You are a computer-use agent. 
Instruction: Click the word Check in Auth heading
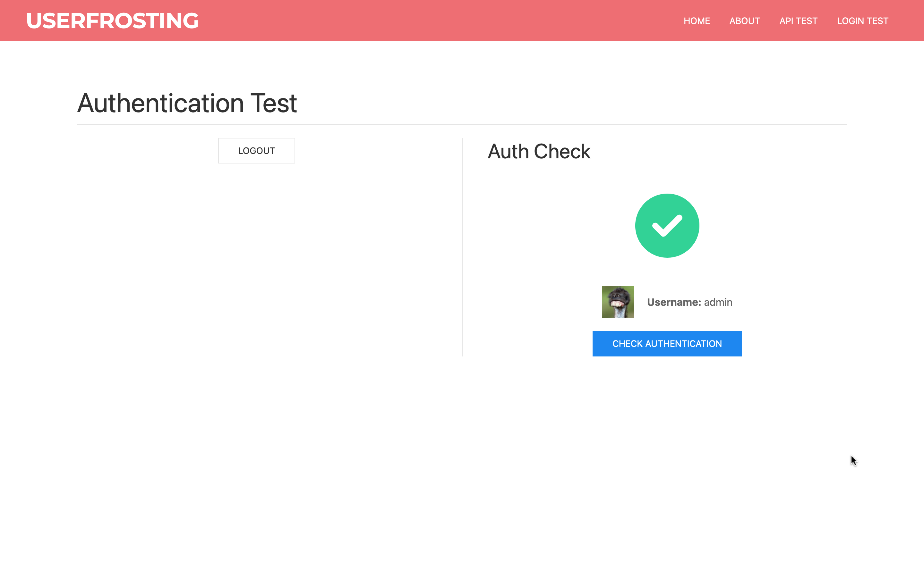click(562, 152)
